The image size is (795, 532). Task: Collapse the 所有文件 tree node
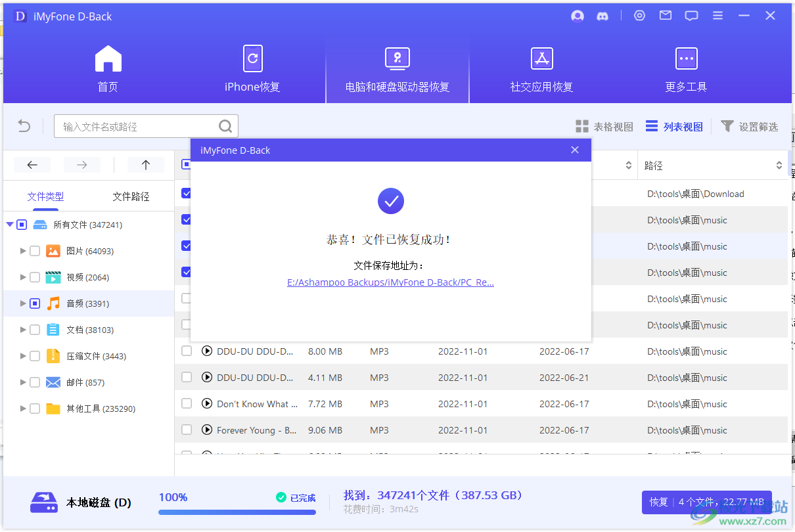coord(10,225)
